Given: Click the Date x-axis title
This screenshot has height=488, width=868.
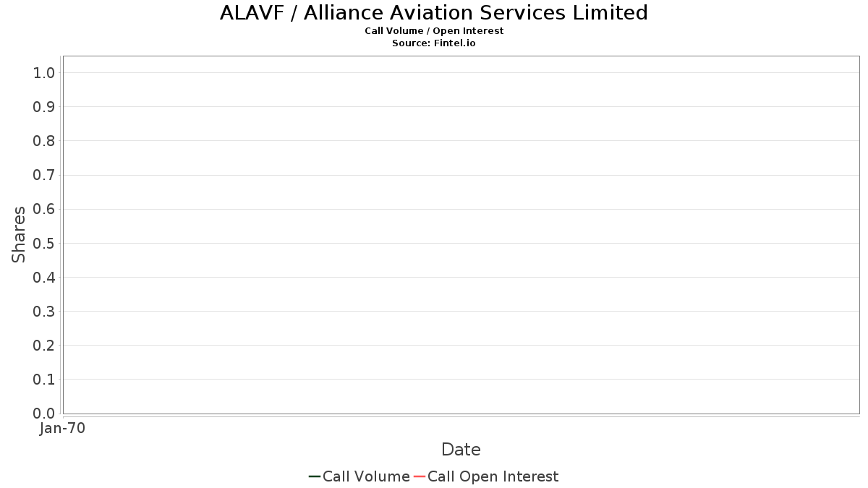Looking at the screenshot, I should pyautogui.click(x=461, y=450).
